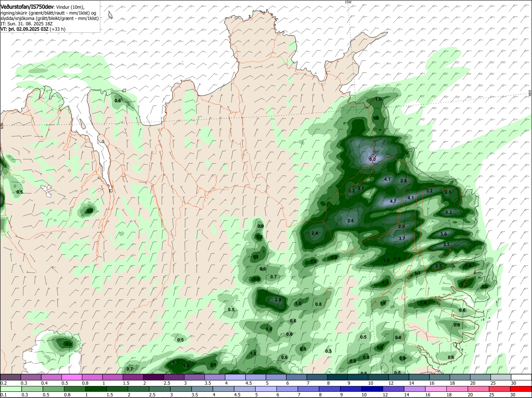The width and height of the screenshot is (532, 398).
Task: Select upper legend swatch between 12 and 14
Action: tap(399, 377)
